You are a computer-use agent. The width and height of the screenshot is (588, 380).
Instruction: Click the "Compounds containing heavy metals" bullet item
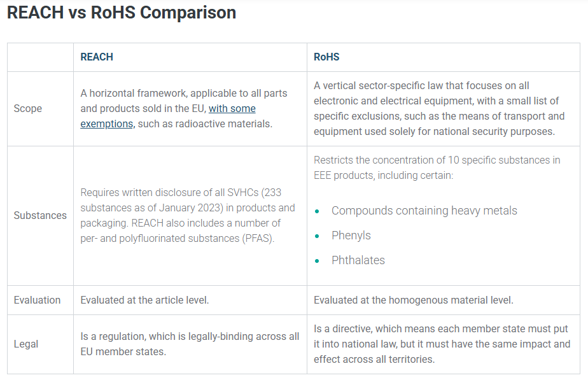coord(424,211)
